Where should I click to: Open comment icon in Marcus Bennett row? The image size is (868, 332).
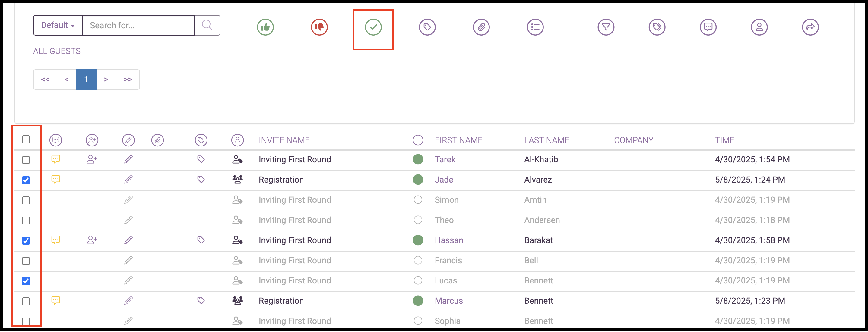[x=55, y=300]
